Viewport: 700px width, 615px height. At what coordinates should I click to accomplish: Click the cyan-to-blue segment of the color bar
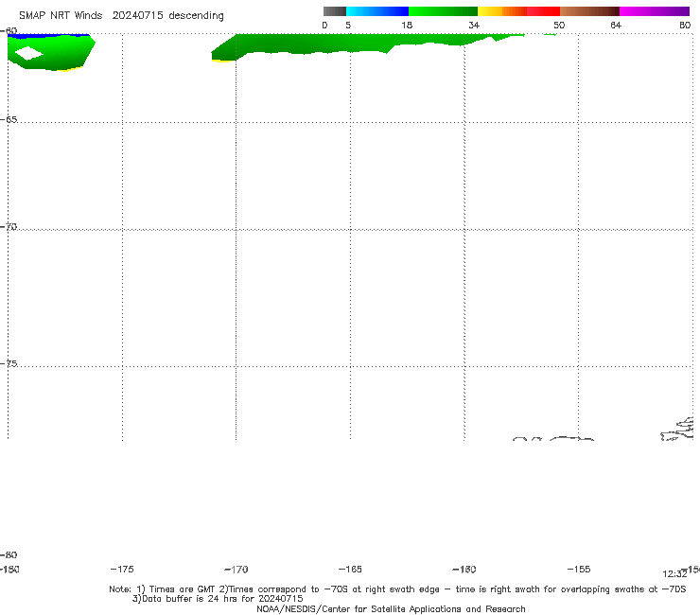coord(377,11)
